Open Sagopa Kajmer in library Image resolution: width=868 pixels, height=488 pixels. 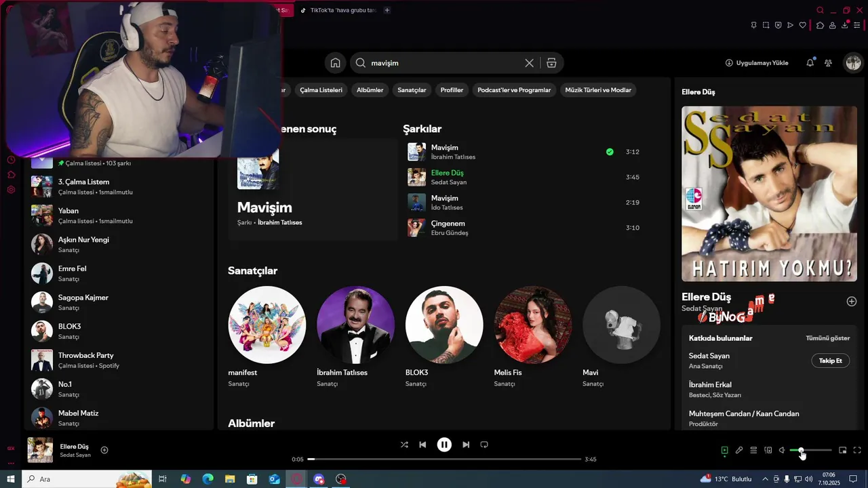coord(119,302)
